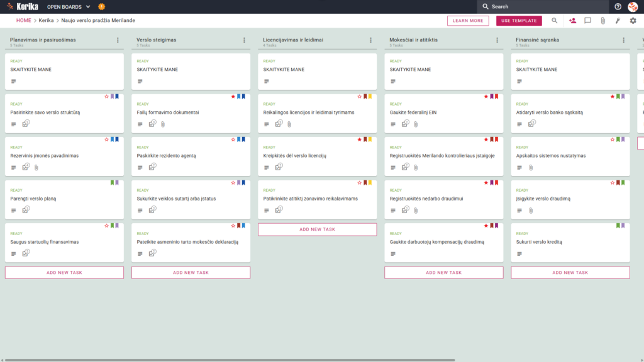644x362 pixels.
Task: Toggle star on Saugus startuolių finansavimas card
Action: tap(106, 226)
